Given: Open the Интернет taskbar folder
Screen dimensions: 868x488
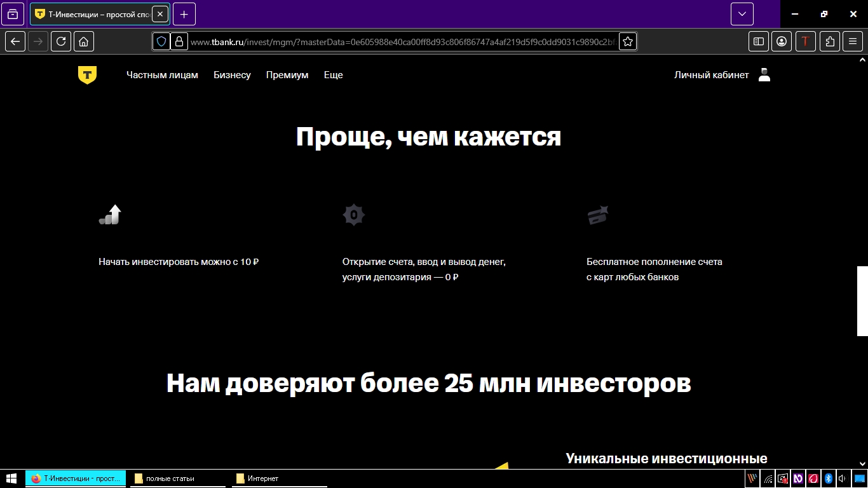Looking at the screenshot, I should tap(280, 478).
